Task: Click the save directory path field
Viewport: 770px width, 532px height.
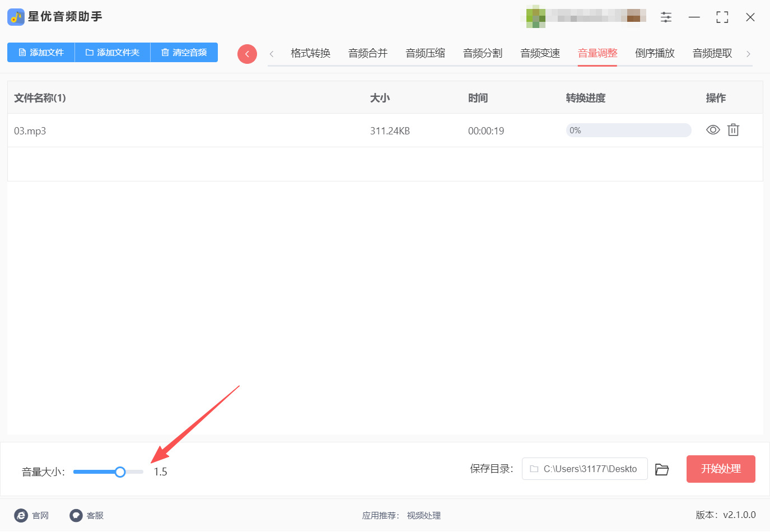Action: 584,469
